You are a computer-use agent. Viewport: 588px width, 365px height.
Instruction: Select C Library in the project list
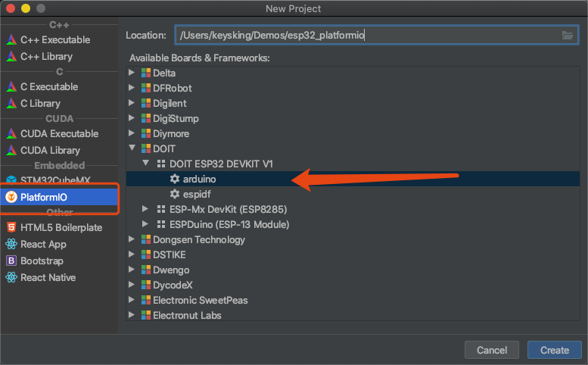tap(40, 103)
